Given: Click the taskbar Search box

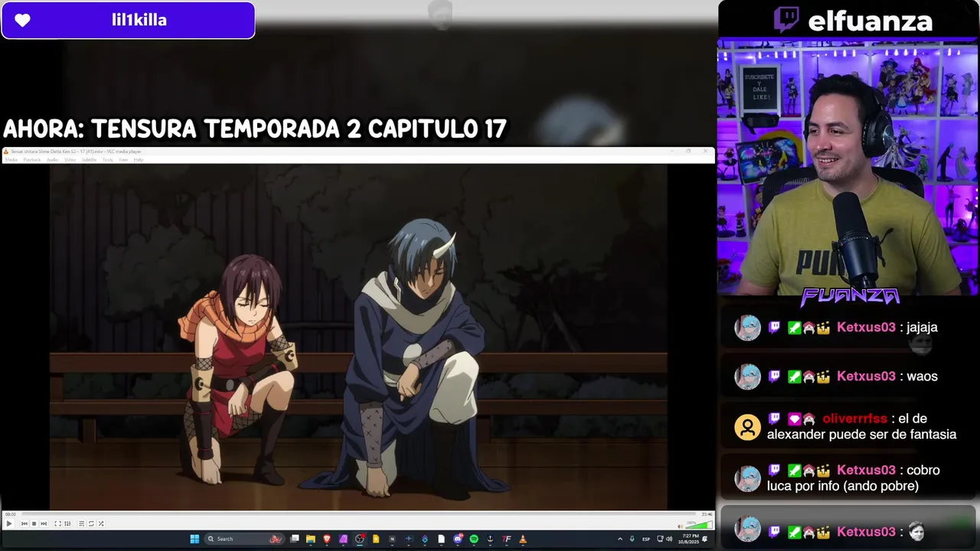Looking at the screenshot, I should click(244, 539).
